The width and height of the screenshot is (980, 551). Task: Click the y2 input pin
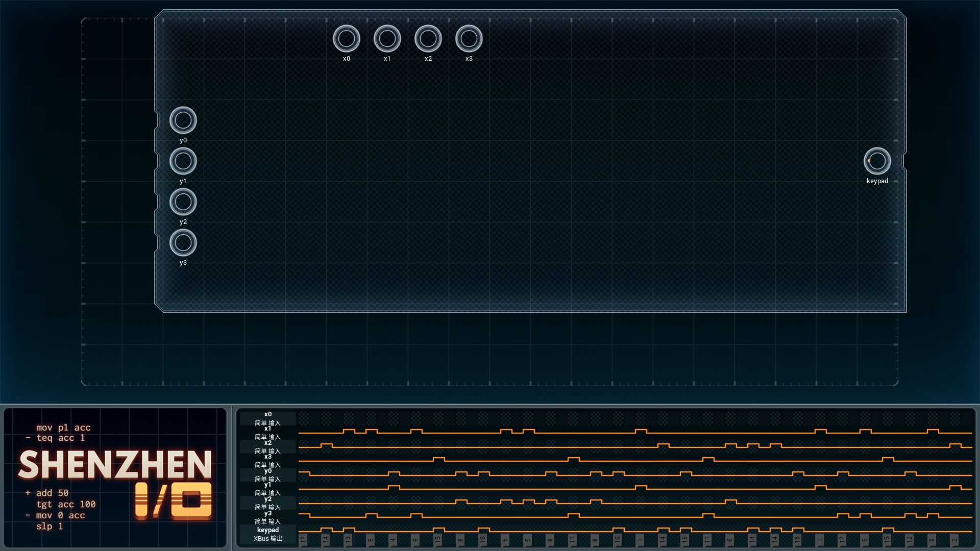pos(183,202)
